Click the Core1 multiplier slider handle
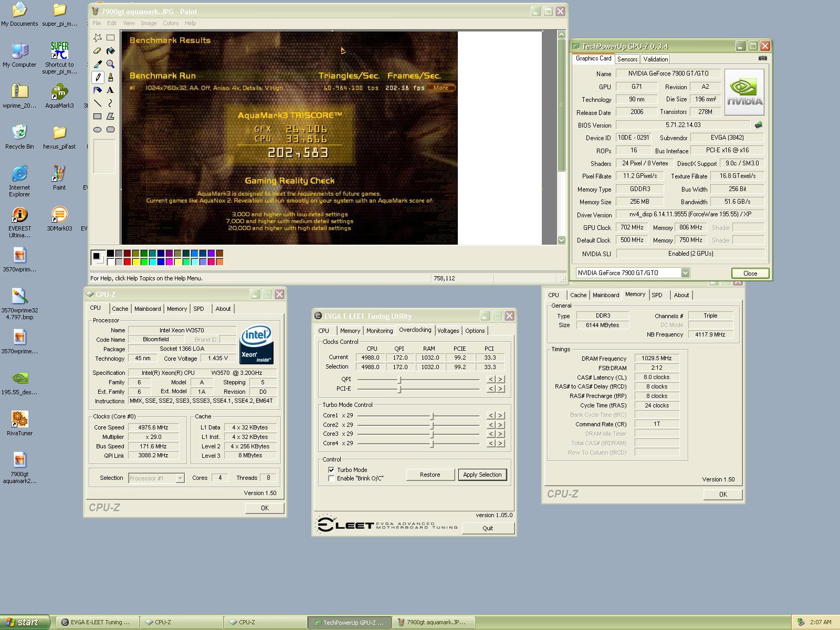 (x=432, y=416)
